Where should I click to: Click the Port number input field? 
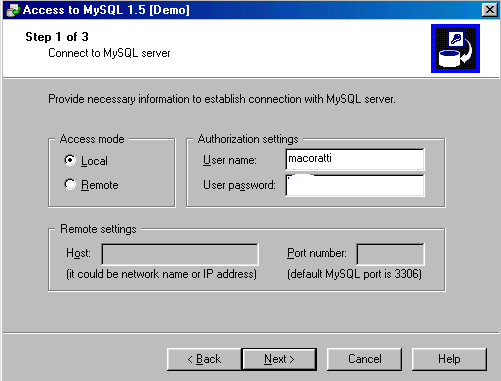[x=390, y=254]
